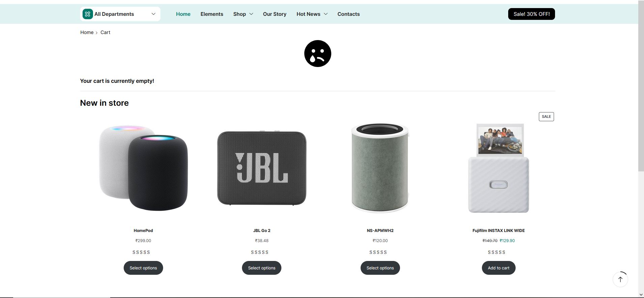Open the JBL Go 2 product image
The image size is (644, 298).
click(262, 168)
